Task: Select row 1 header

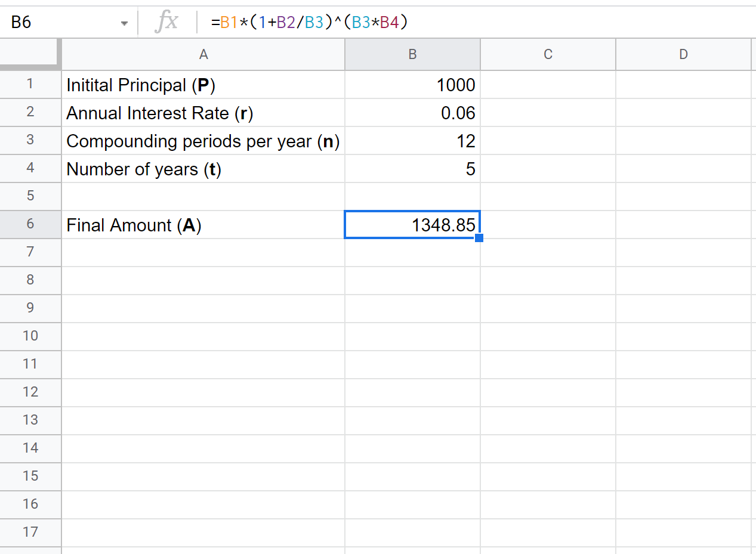Action: pos(30,85)
